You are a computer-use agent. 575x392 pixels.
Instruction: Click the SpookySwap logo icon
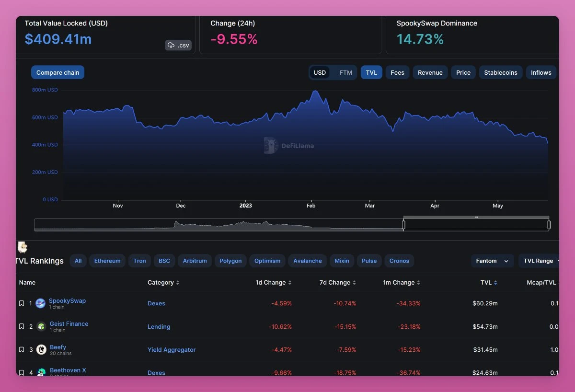tap(40, 303)
